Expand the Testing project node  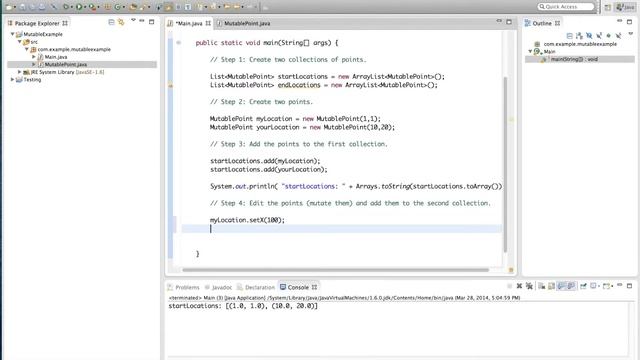(x=12, y=80)
